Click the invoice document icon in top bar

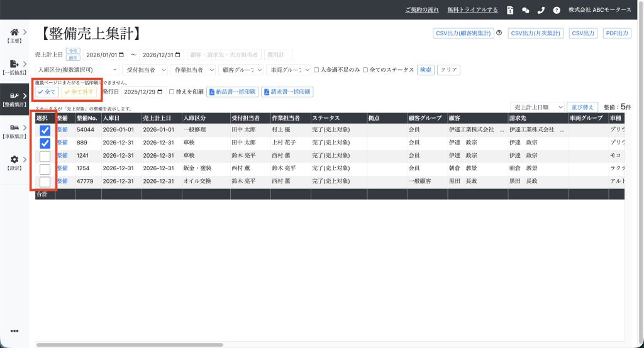pos(510,10)
